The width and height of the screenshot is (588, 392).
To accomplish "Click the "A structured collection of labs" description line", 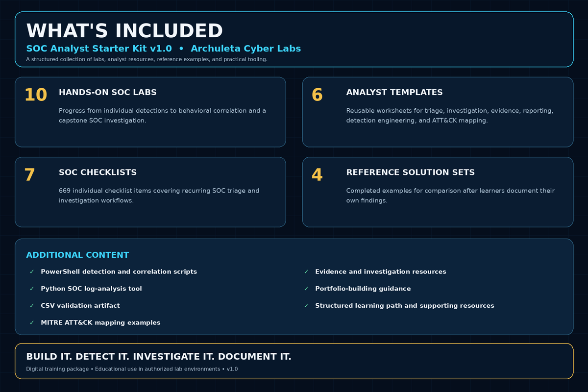I will pos(147,59).
